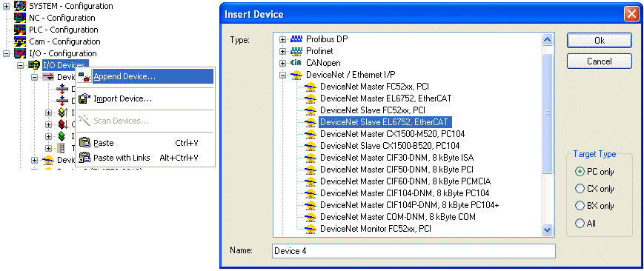Click icon beside DeviceNet Slave FC52xx, PCI
The height and width of the screenshot is (271, 644).
point(311,110)
